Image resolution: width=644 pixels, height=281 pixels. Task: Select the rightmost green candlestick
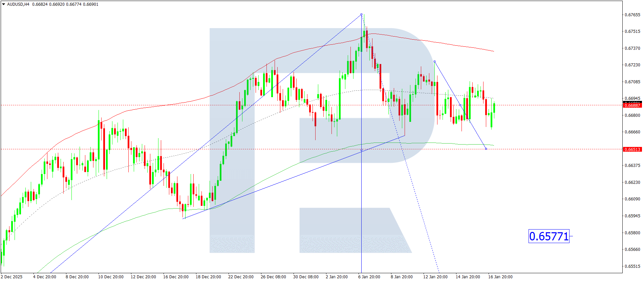click(x=494, y=108)
